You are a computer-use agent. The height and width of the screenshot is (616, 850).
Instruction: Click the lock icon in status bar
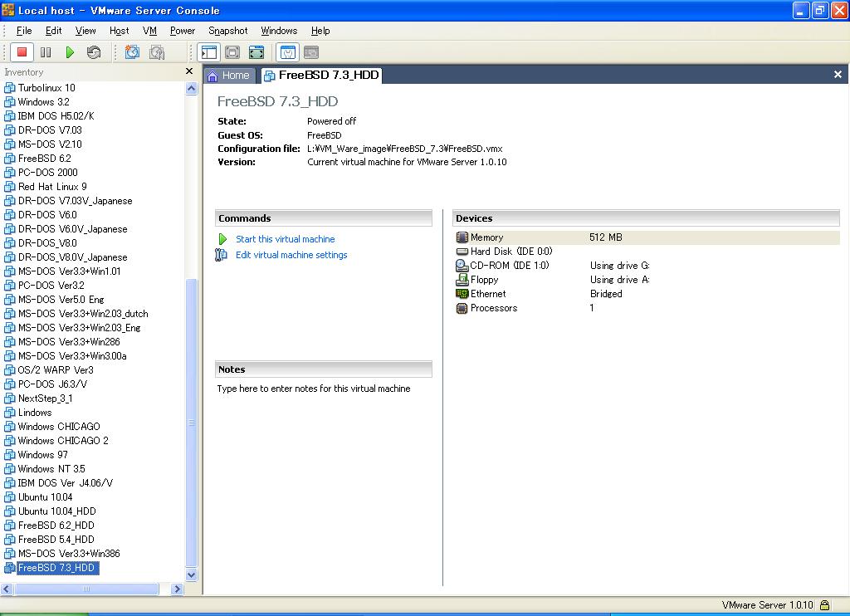pyautogui.click(x=824, y=605)
